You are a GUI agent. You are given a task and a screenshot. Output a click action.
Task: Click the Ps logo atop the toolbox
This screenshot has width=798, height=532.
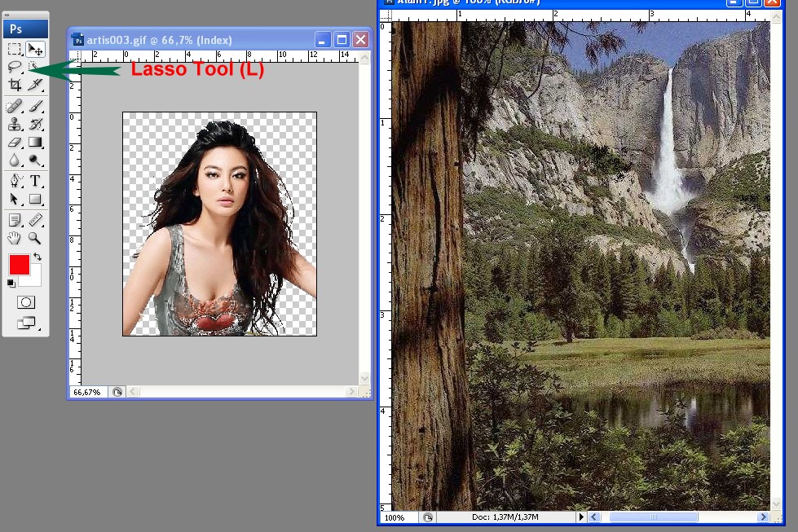pyautogui.click(x=25, y=29)
